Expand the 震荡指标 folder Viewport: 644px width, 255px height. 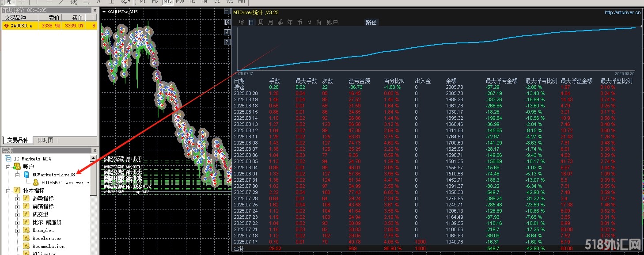[x=18, y=206]
